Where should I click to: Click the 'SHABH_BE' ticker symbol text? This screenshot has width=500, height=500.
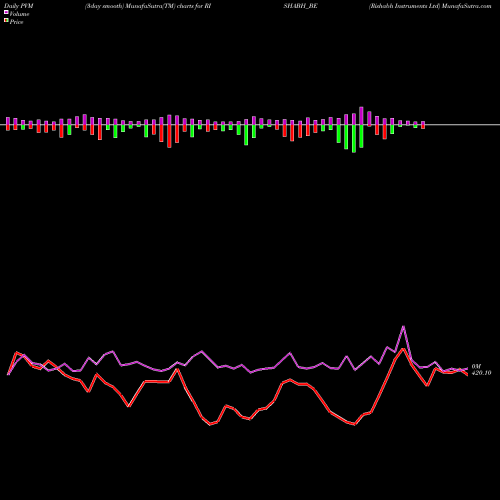tap(300, 6)
